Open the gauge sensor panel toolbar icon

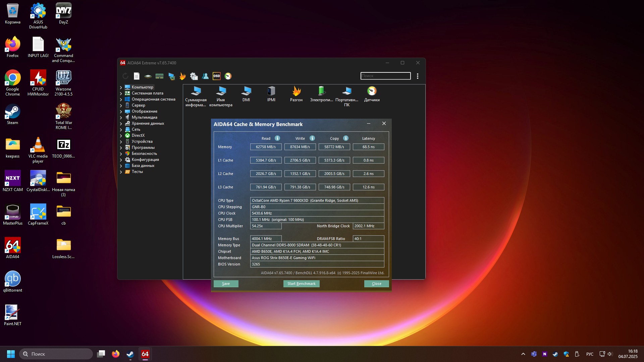(228, 76)
